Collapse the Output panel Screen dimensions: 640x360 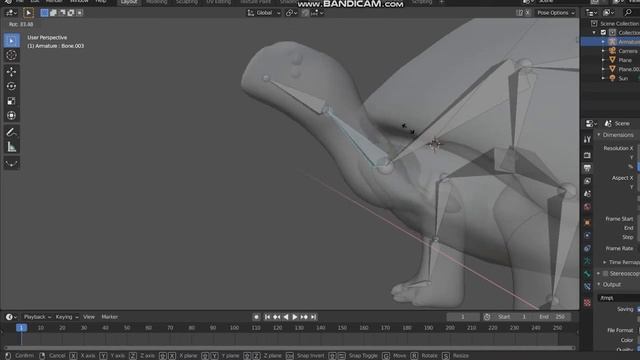(x=599, y=285)
